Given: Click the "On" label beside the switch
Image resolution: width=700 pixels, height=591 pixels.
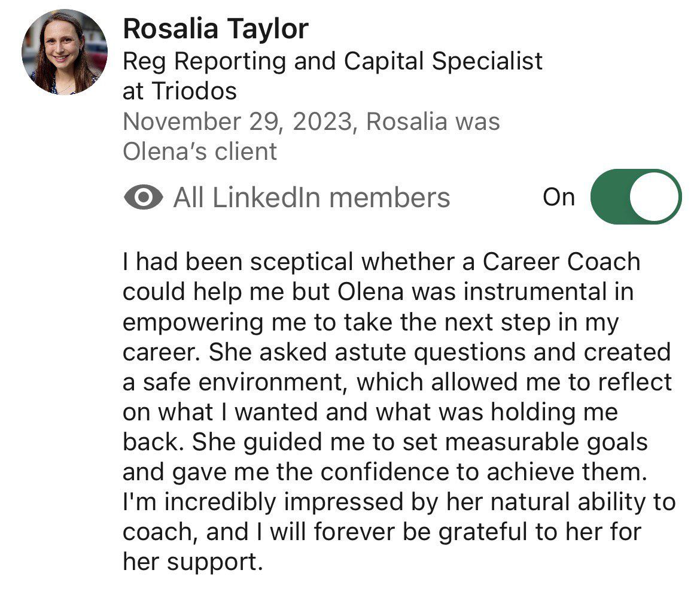Looking at the screenshot, I should click(558, 197).
